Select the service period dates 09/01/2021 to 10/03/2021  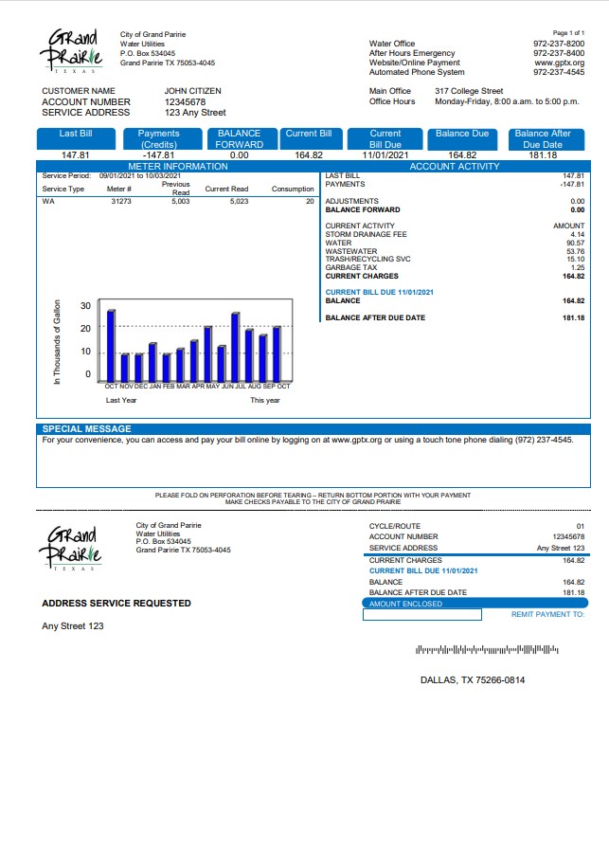coord(140,175)
